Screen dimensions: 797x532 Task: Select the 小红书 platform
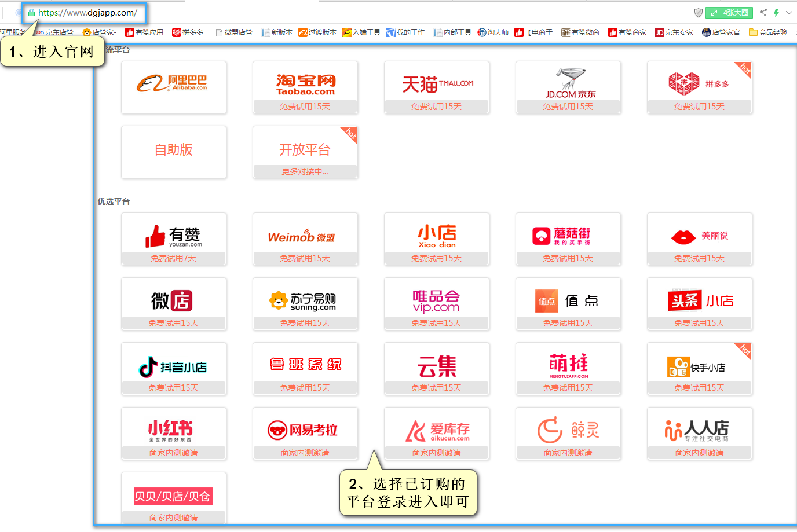(174, 434)
